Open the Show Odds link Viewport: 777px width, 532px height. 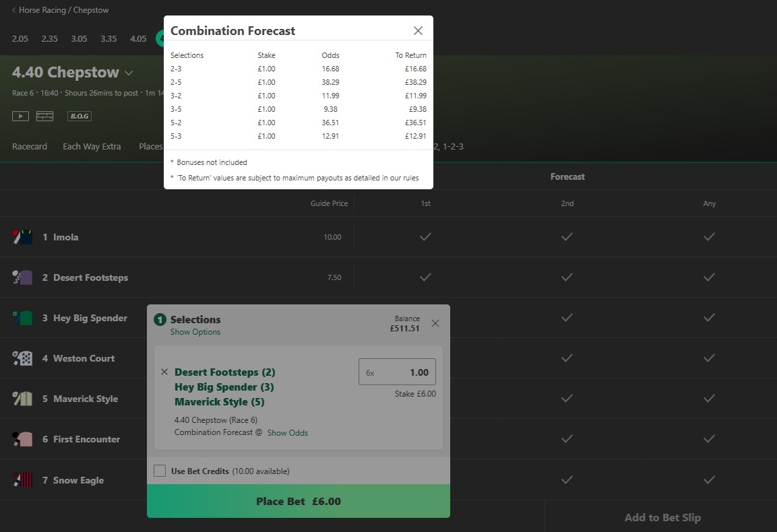288,432
